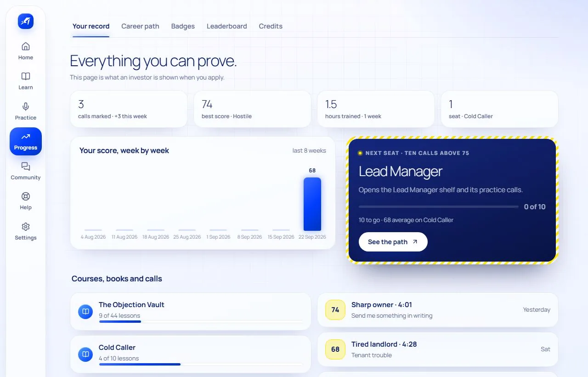Click the '68' value above the chart bar
The height and width of the screenshot is (377, 588).
point(312,171)
